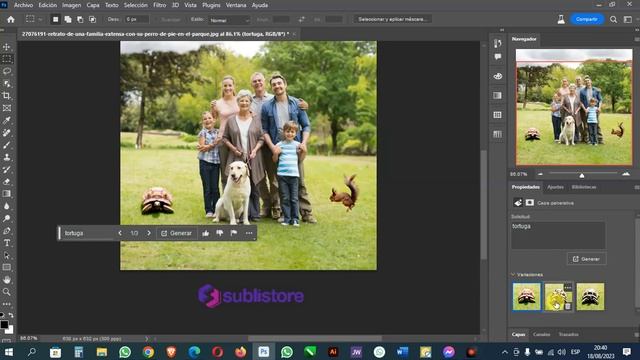Flag the generated tortuga result
This screenshot has height=360, width=640.
234,233
